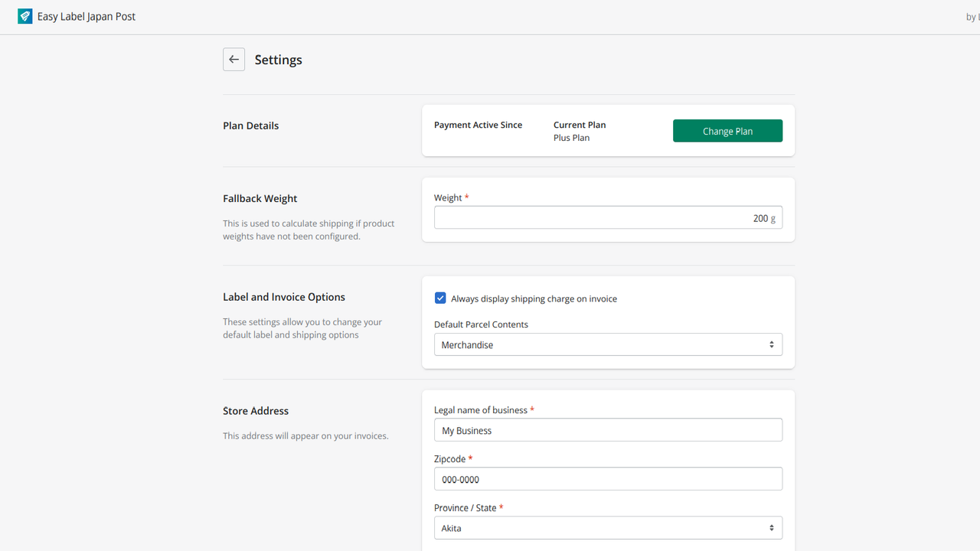The image size is (980, 551).
Task: Click the field containing My Business
Action: [608, 429]
